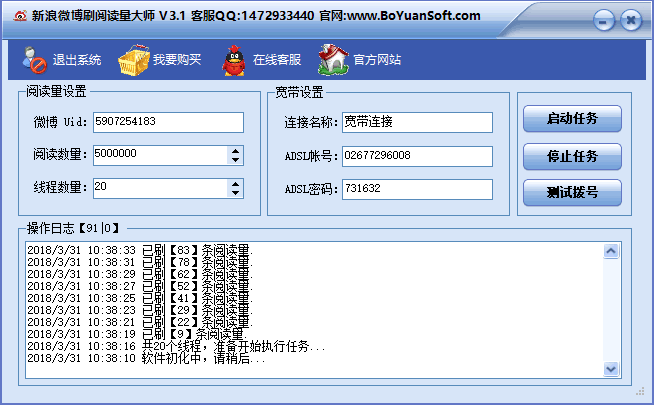Image resolution: width=654 pixels, height=405 pixels.
Task: Focus the 微博 Uid input field
Action: [x=168, y=122]
